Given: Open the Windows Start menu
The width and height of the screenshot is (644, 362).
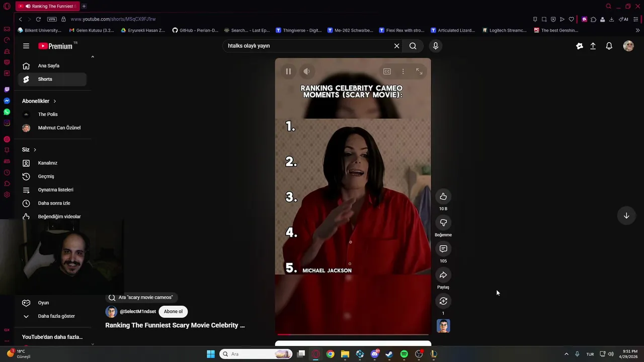Looking at the screenshot, I should coord(211,354).
